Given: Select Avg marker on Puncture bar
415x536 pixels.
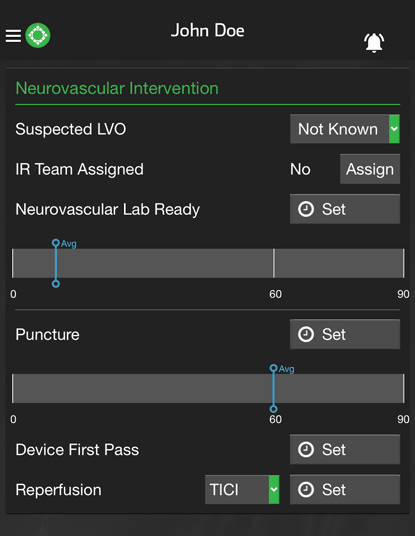Looking at the screenshot, I should pos(273,368).
